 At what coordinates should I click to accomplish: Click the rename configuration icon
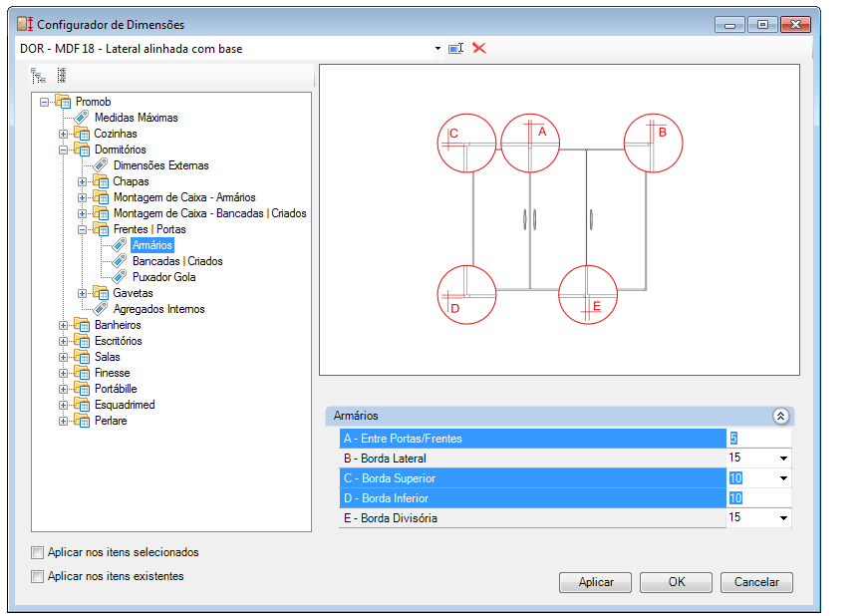455,49
